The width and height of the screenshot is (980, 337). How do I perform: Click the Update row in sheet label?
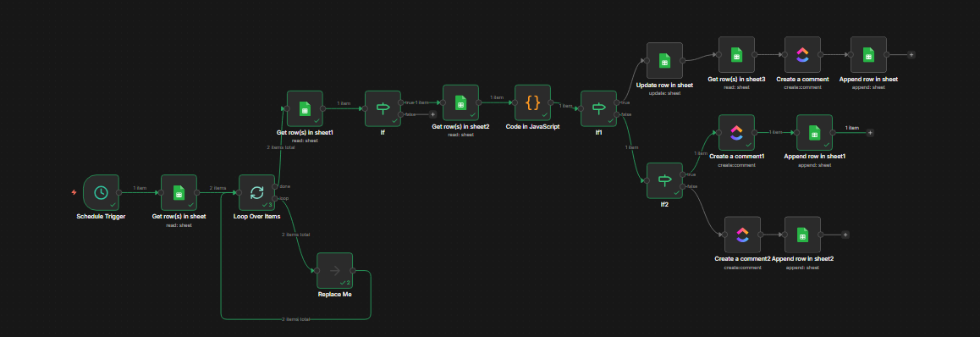pyautogui.click(x=664, y=85)
